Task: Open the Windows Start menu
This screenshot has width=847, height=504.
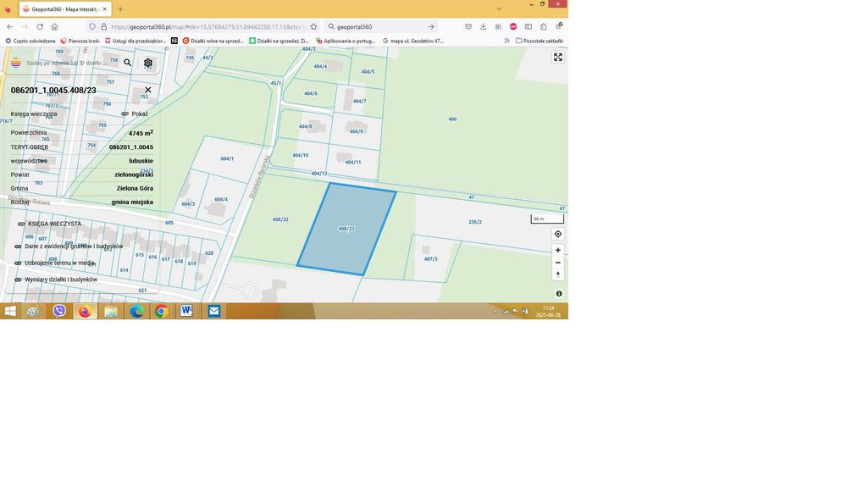Action: tap(10, 311)
